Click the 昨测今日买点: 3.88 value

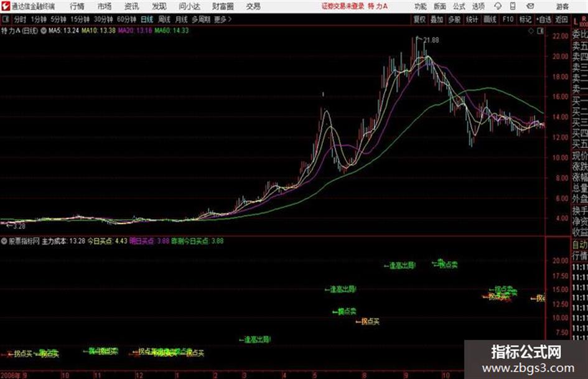197,241
